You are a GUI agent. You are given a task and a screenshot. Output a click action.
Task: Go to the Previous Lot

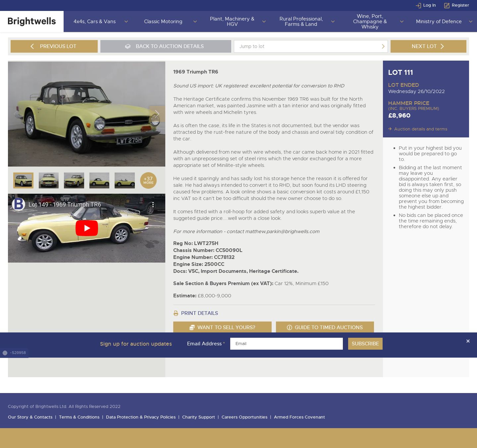click(x=54, y=46)
